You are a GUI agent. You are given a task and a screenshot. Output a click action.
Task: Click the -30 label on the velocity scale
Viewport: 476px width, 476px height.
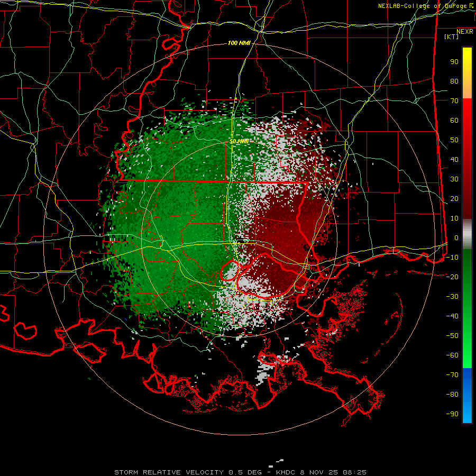click(452, 297)
